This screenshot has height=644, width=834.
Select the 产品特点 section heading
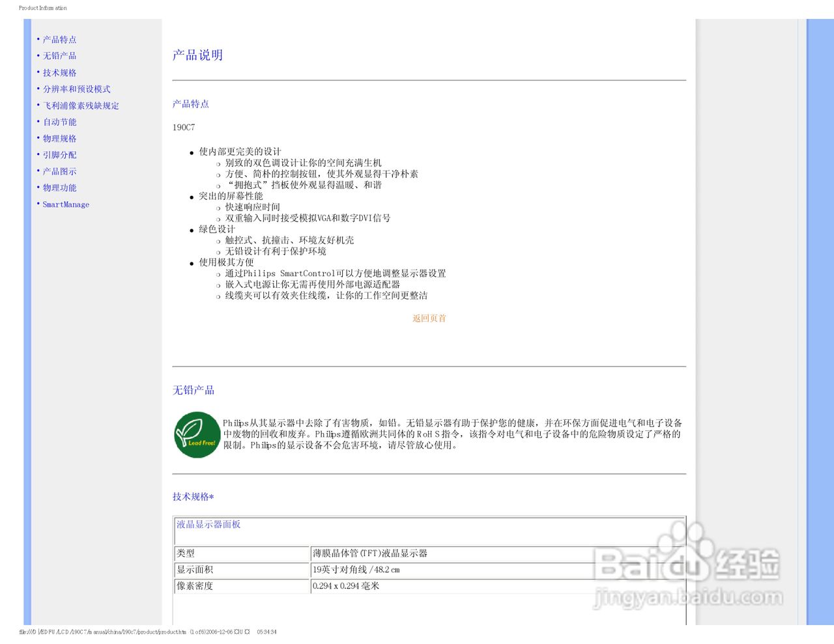[x=191, y=104]
